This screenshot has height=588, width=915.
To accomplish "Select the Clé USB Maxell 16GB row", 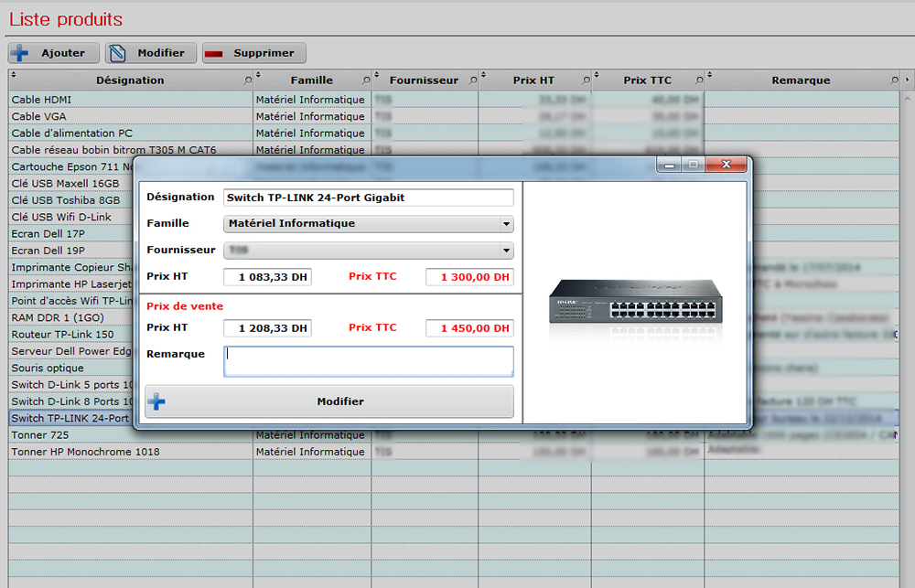I will coord(71,184).
